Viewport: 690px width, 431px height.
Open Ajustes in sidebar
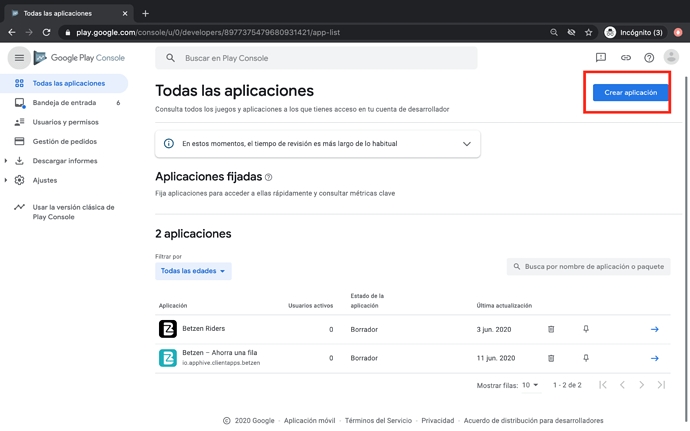pos(45,180)
